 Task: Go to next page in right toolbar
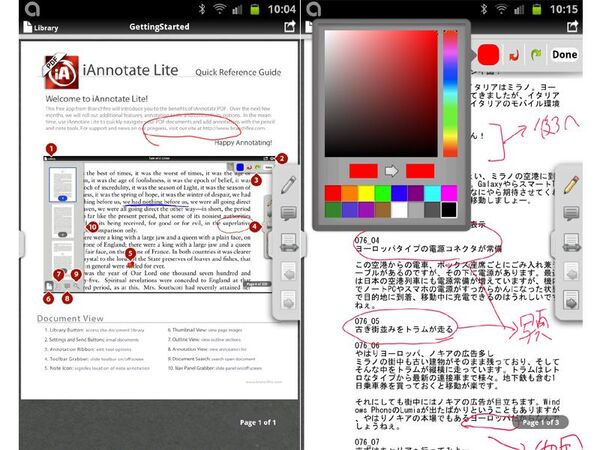pos(571,300)
